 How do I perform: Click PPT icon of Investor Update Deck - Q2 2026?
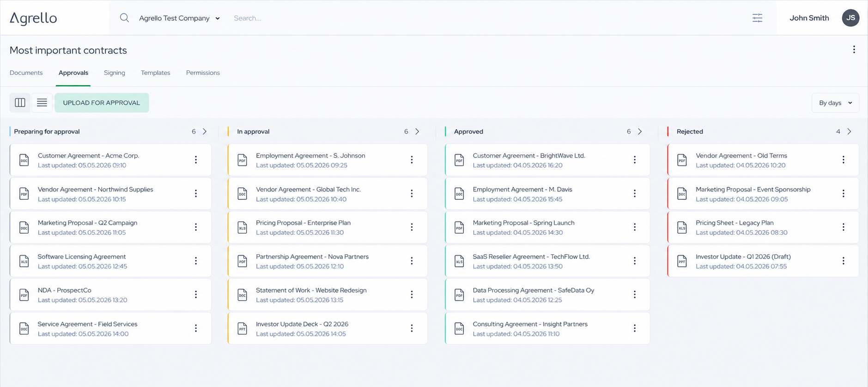pos(243,328)
